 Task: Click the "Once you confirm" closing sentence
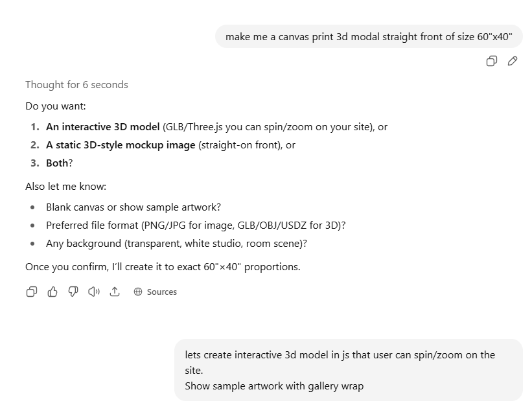[x=163, y=267]
